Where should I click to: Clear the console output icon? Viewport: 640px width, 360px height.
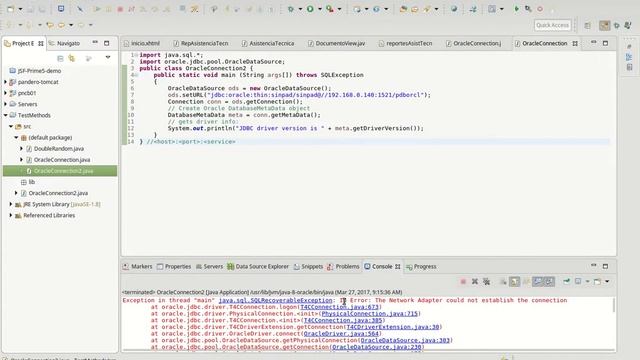point(503,282)
